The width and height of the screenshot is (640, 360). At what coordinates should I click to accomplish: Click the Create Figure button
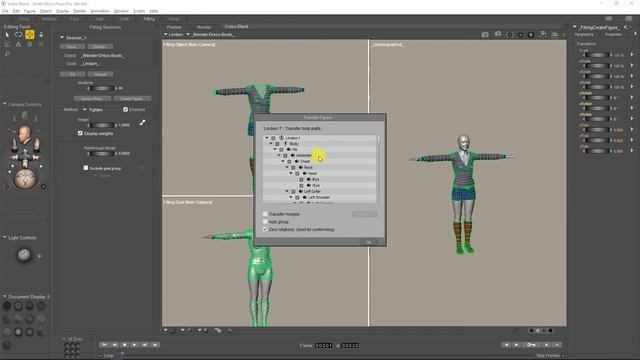132,99
